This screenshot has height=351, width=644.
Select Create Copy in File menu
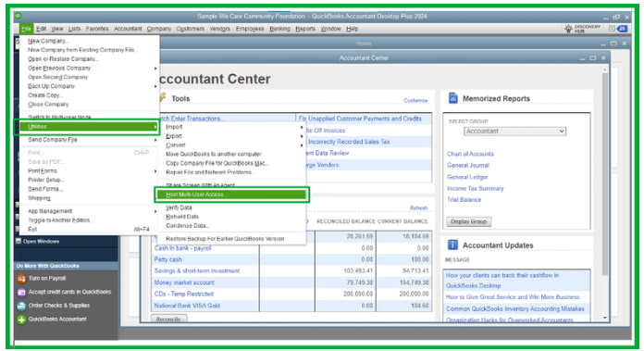pyautogui.click(x=44, y=95)
